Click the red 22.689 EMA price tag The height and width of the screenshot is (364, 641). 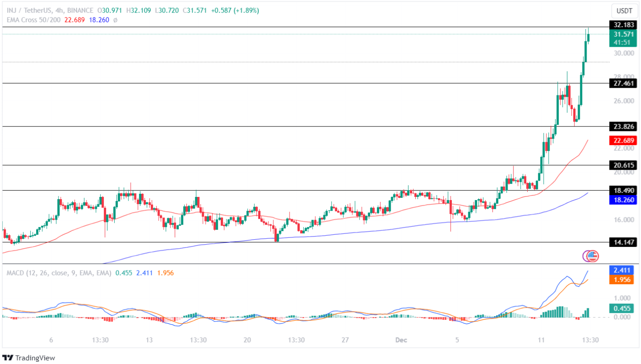tap(623, 140)
